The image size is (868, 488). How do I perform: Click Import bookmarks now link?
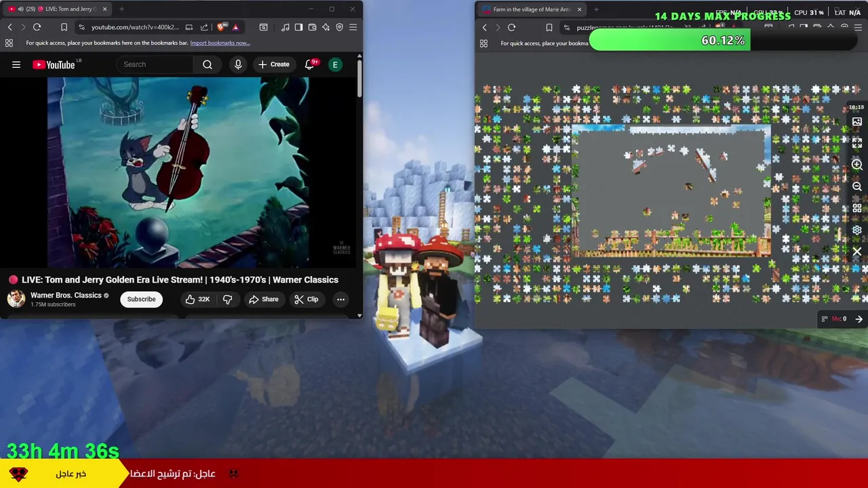point(220,43)
